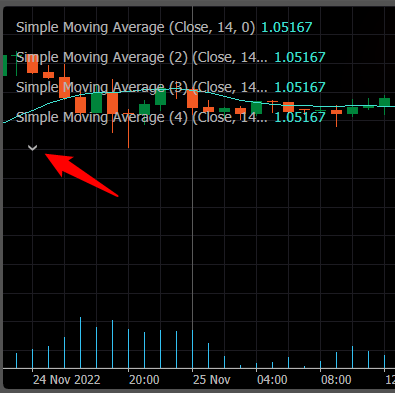395x393 pixels.
Task: Click the large green candle near chart start
Action: click(96, 103)
